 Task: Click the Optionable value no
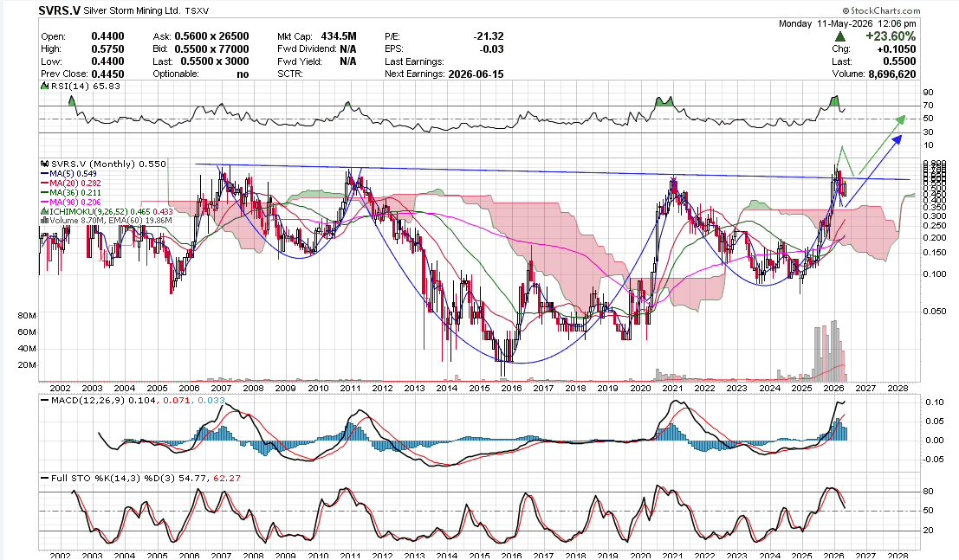pos(243,74)
